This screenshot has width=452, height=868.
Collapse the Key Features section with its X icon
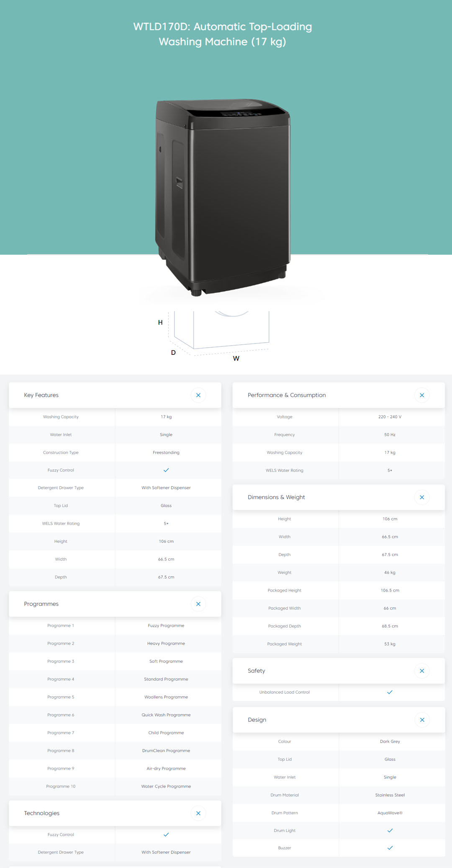[x=198, y=395]
